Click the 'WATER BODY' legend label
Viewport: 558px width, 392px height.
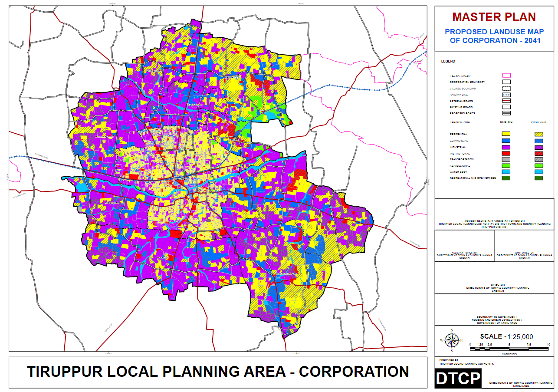(x=458, y=172)
